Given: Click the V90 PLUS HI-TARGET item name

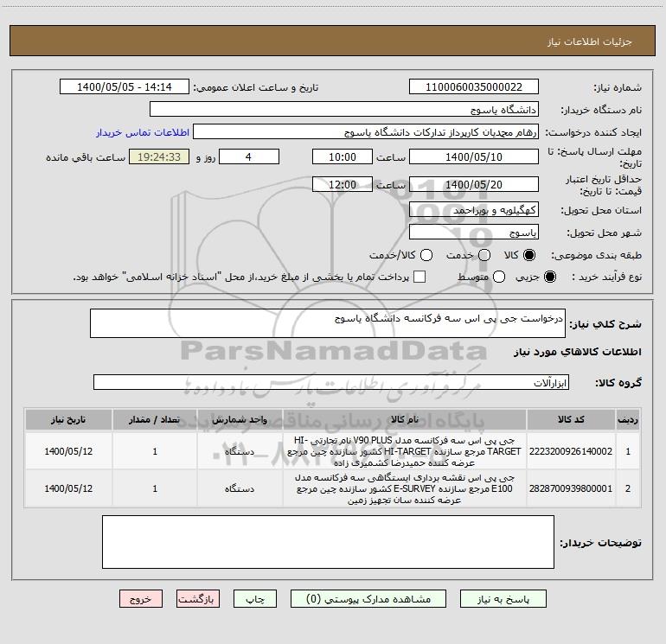Looking at the screenshot, I should [405, 451].
